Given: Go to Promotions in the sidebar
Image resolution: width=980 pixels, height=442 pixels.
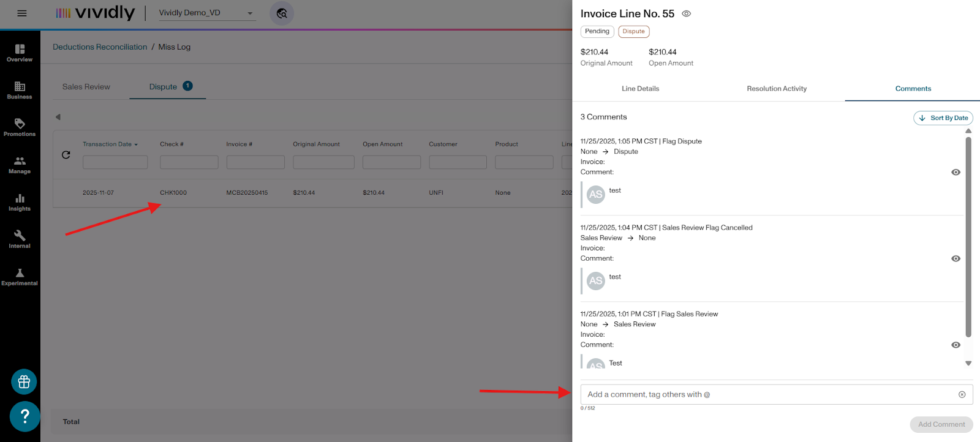Looking at the screenshot, I should pyautogui.click(x=20, y=127).
